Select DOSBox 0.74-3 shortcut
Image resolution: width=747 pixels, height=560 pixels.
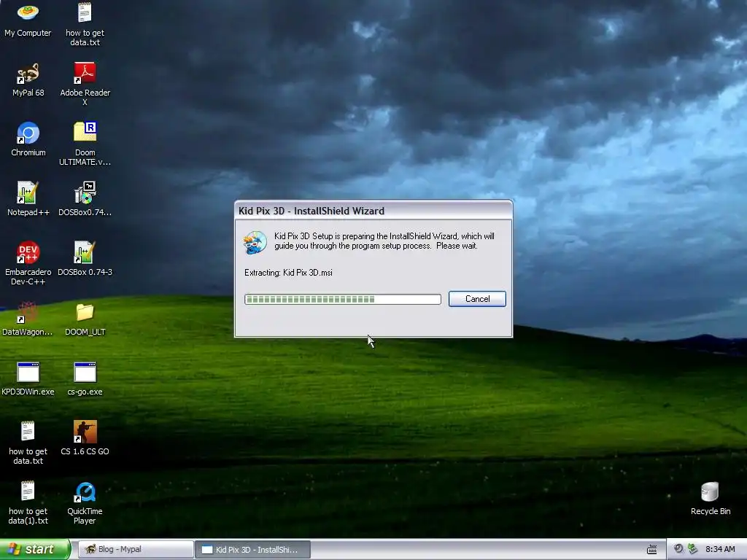tap(85, 259)
